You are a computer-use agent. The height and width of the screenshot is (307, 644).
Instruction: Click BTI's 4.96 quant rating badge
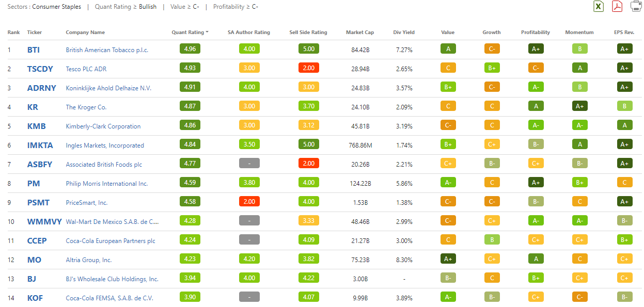(190, 50)
